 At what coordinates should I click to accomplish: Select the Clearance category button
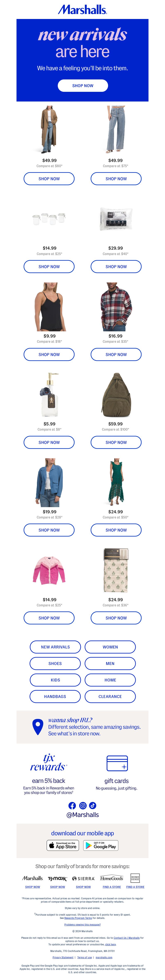[110, 696]
